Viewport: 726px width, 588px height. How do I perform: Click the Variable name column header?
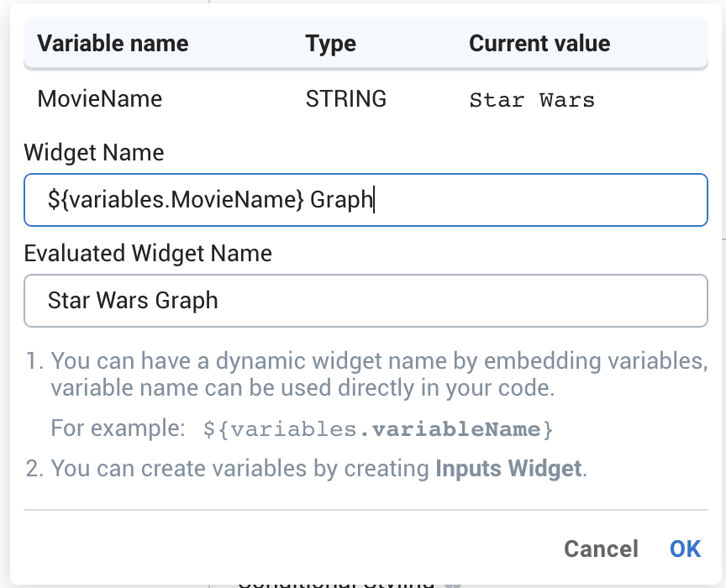[112, 43]
